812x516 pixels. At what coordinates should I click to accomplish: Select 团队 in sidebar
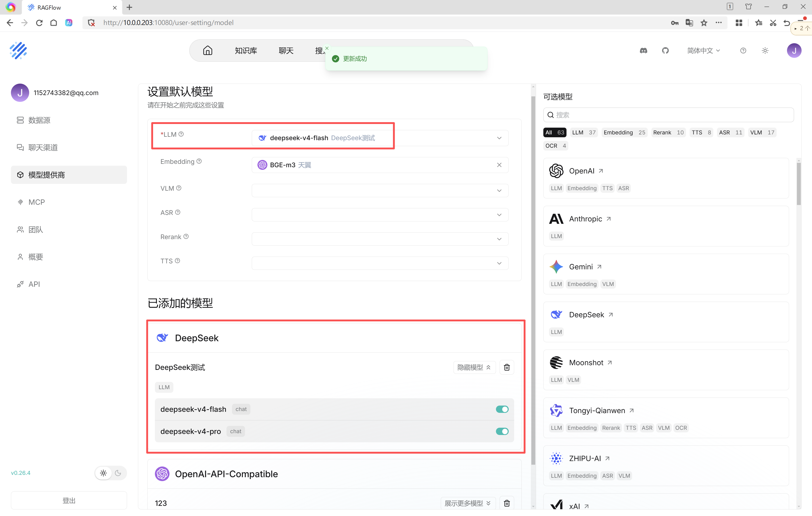click(x=69, y=229)
